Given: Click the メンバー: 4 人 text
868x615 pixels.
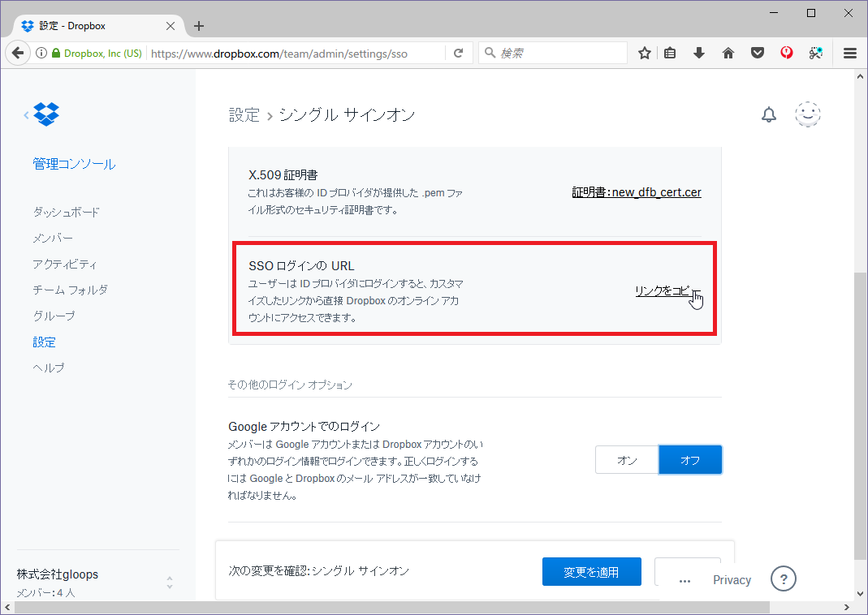Looking at the screenshot, I should (x=46, y=593).
